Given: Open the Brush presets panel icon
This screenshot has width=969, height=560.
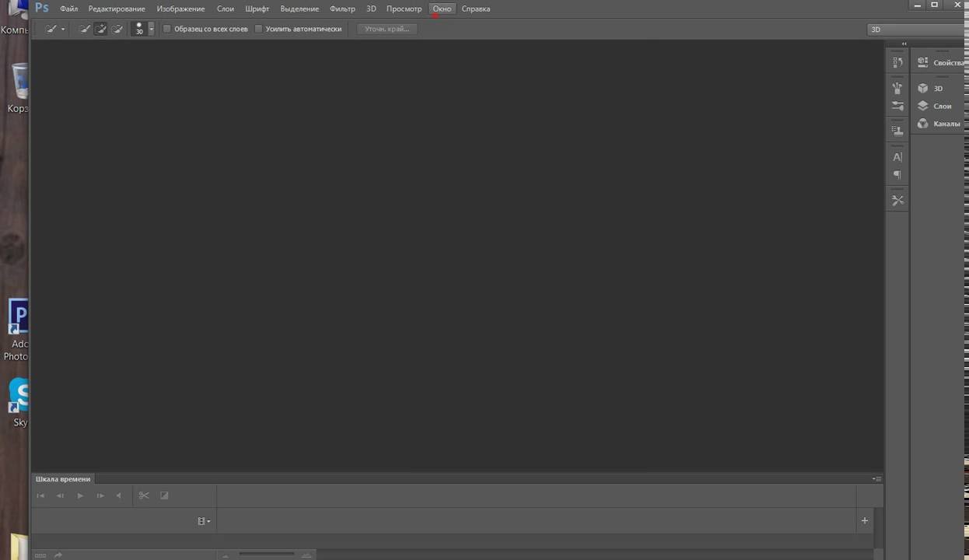Looking at the screenshot, I should coord(897,88).
